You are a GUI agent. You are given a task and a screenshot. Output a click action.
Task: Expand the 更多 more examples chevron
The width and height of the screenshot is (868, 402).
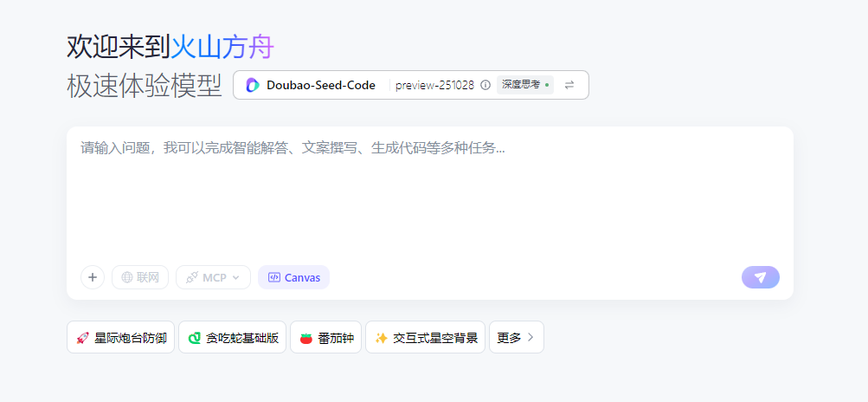[x=530, y=338]
